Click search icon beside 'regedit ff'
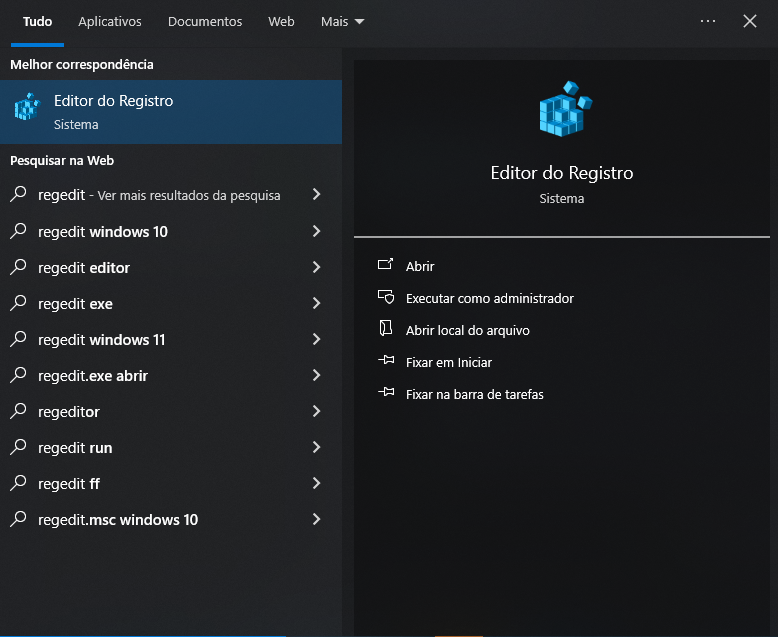The height and width of the screenshot is (637, 778). click(x=18, y=482)
